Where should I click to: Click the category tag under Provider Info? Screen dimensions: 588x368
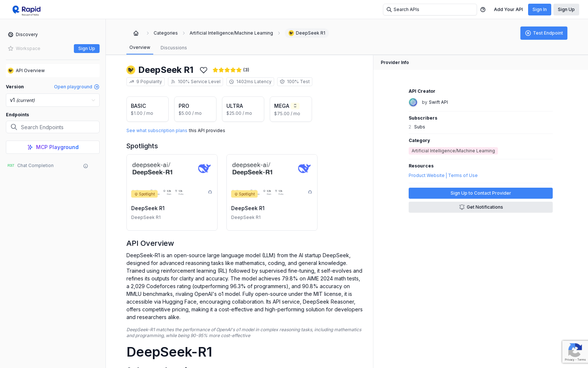[x=453, y=151]
